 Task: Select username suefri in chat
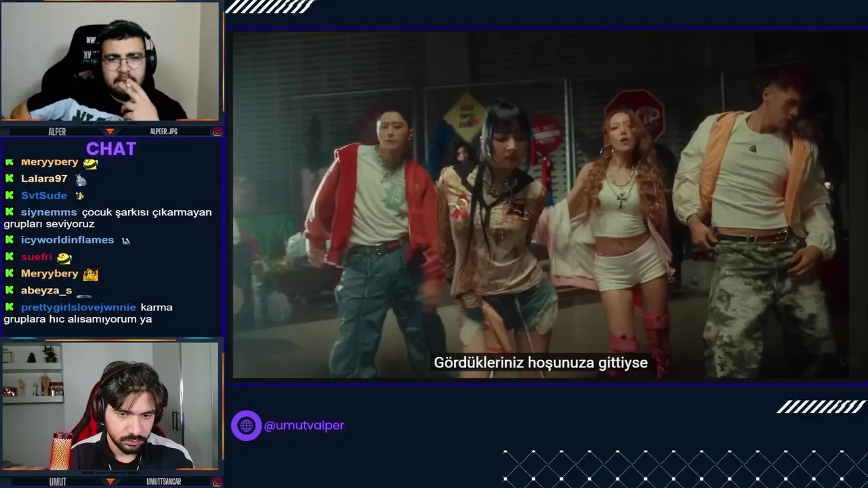37,257
